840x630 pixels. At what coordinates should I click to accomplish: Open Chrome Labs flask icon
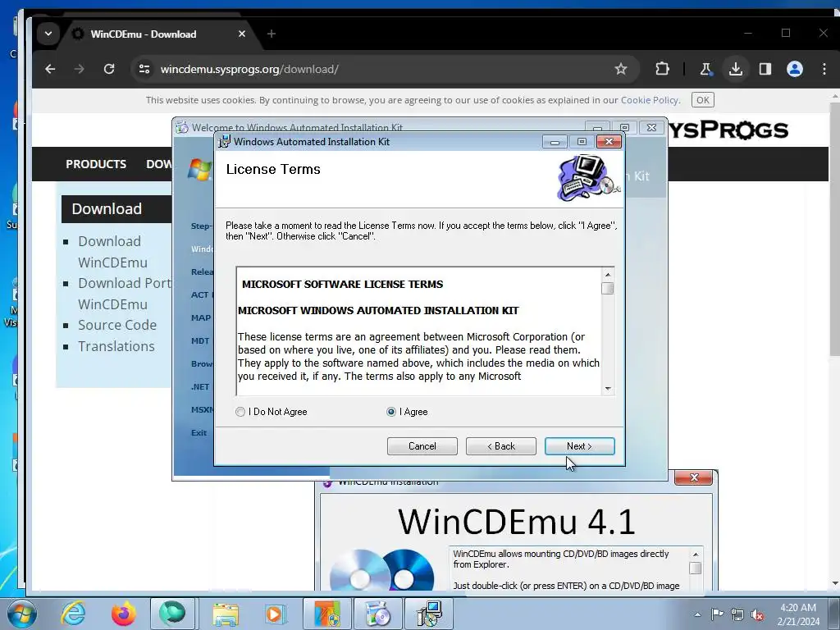[x=706, y=69]
